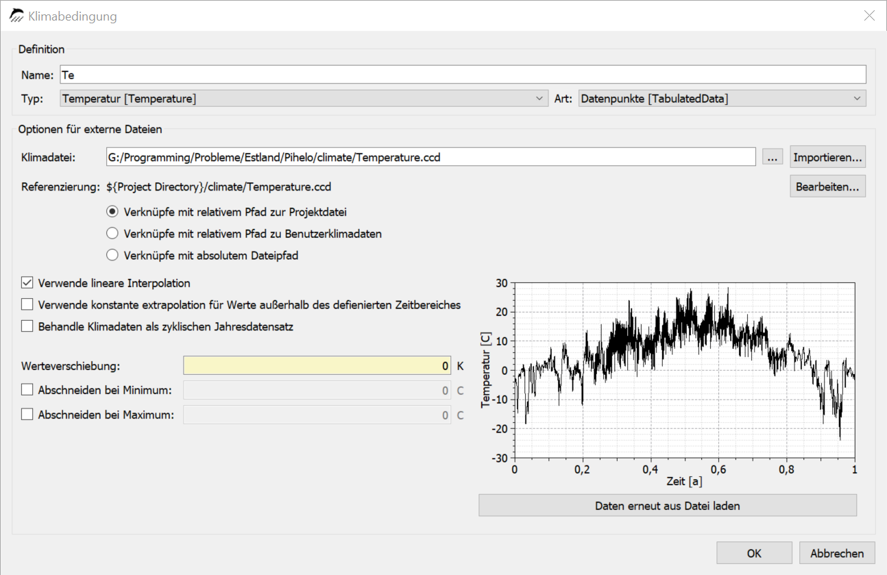Click the 'Zeit [a]' axis label

pyautogui.click(x=684, y=481)
